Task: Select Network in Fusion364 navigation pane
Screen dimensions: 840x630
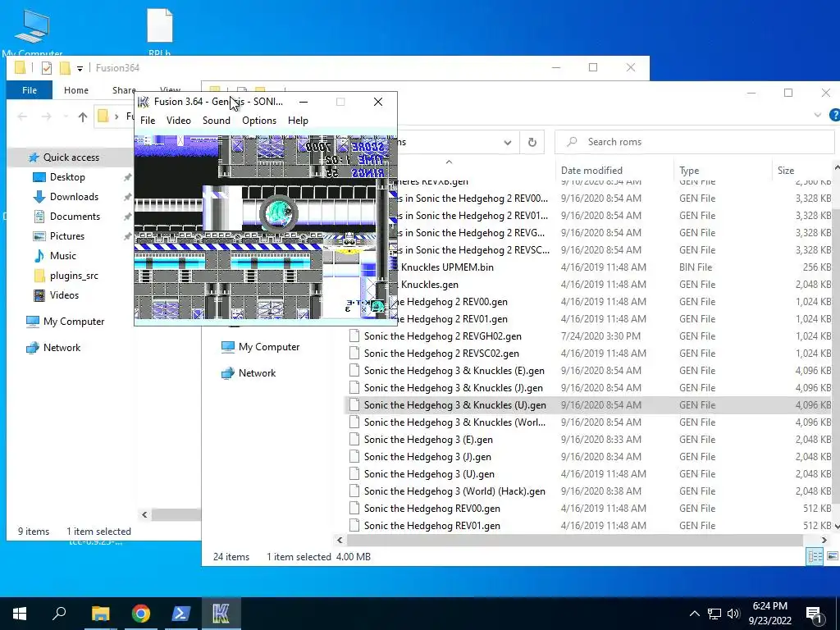Action: point(62,348)
